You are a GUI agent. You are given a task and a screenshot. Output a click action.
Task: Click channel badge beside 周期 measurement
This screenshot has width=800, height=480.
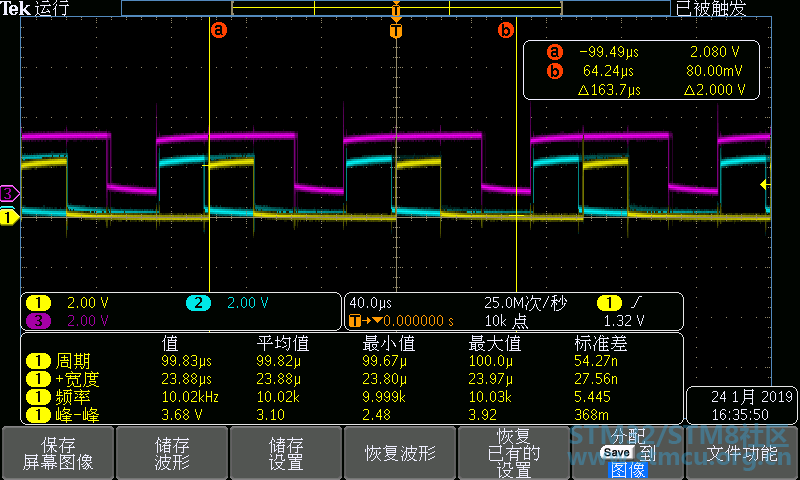(38, 361)
